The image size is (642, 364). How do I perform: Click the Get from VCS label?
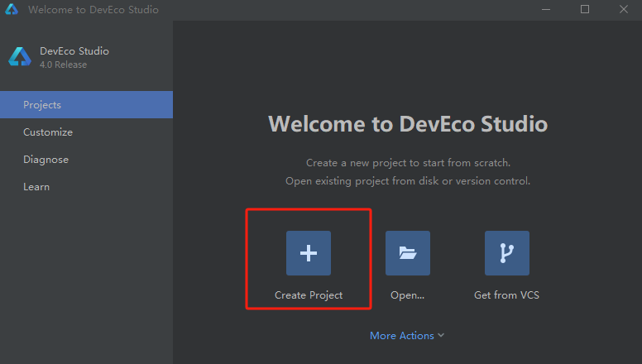(x=506, y=295)
